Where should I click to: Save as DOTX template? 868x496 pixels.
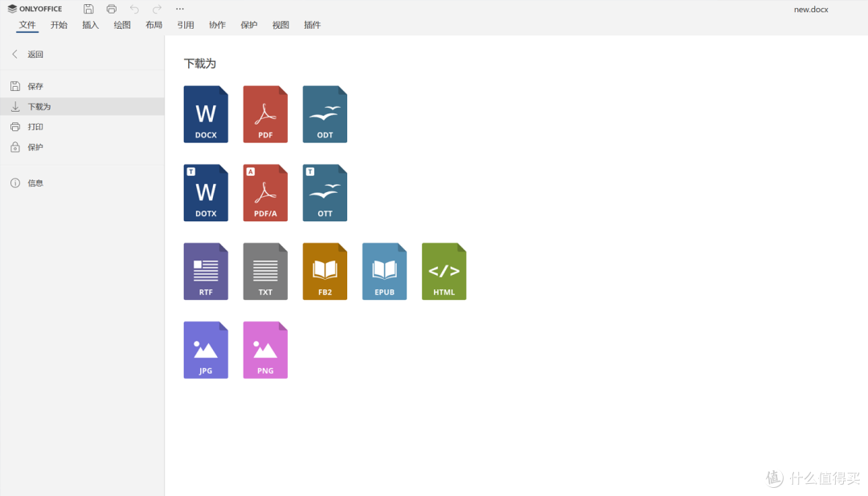coord(206,193)
